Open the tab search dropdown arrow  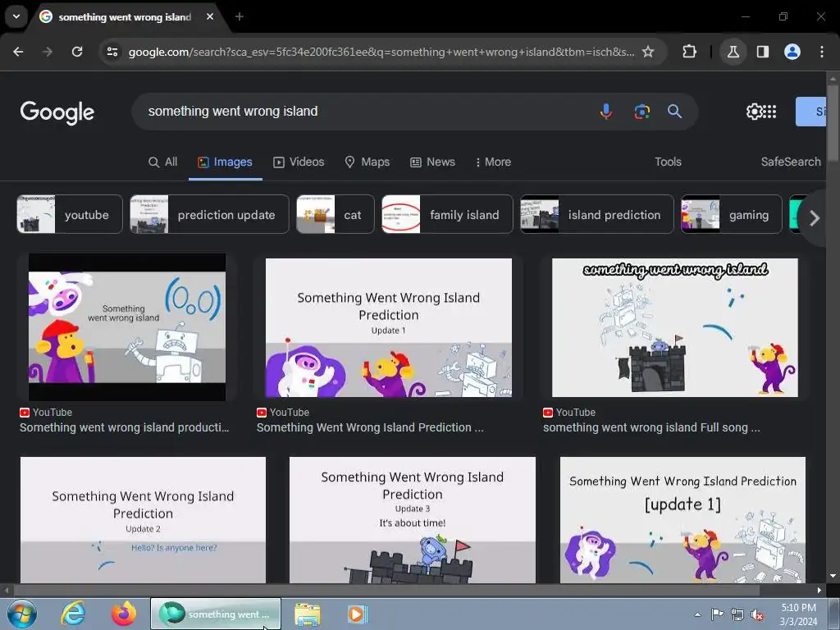pos(16,16)
